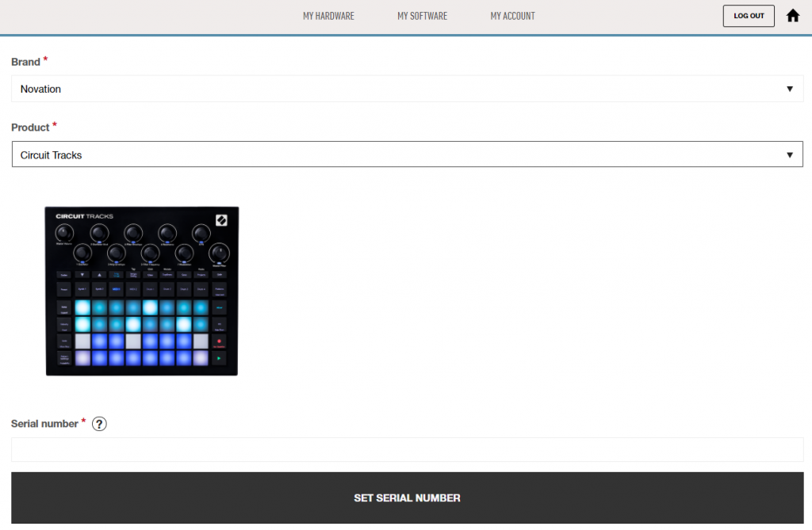
Task: Open the serial number help question mark
Action: tap(99, 424)
